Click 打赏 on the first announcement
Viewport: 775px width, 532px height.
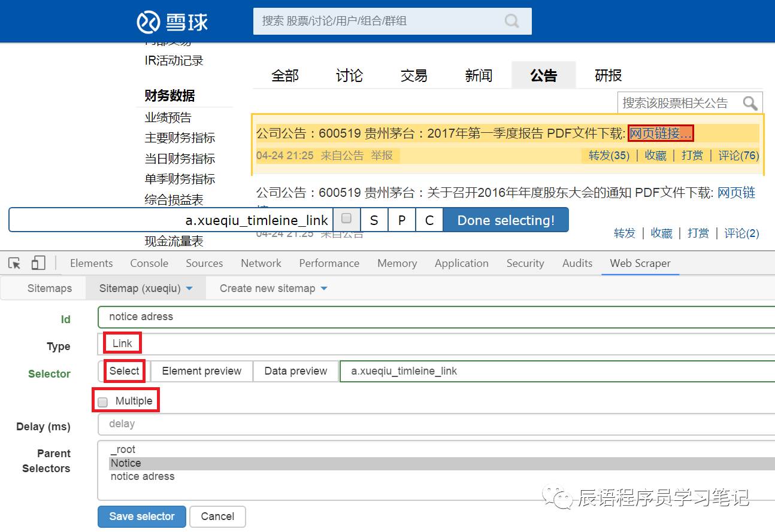point(692,156)
